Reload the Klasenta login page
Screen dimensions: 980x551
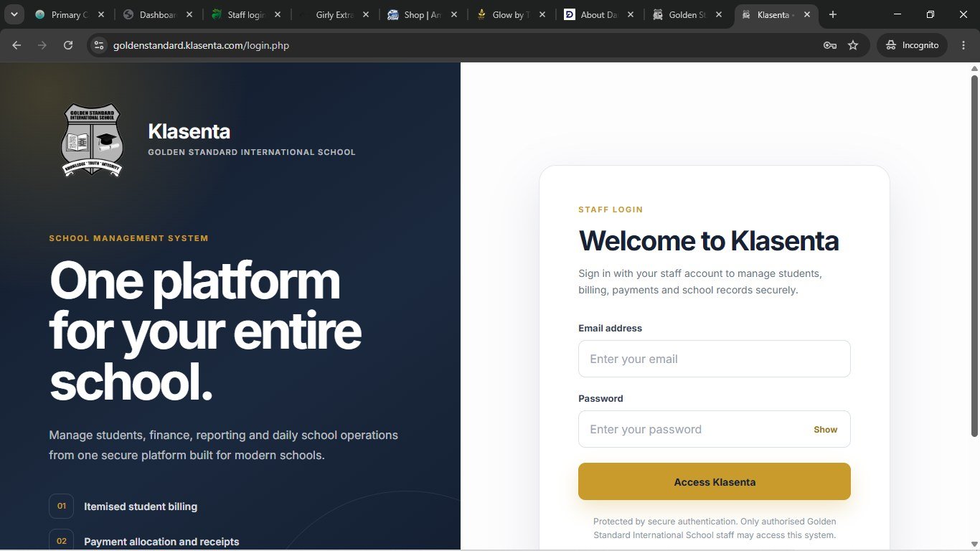68,45
